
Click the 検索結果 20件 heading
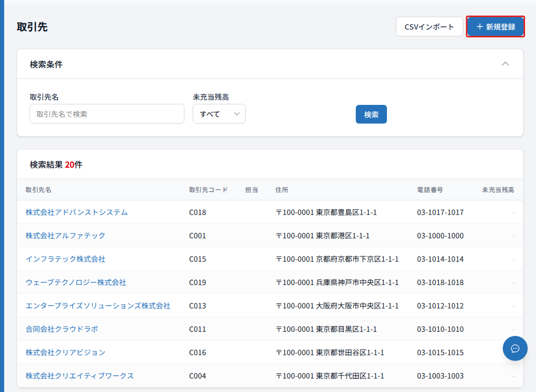(x=56, y=165)
